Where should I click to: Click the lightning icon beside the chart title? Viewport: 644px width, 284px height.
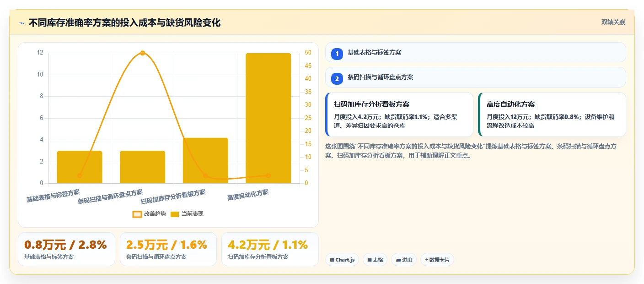click(22, 23)
